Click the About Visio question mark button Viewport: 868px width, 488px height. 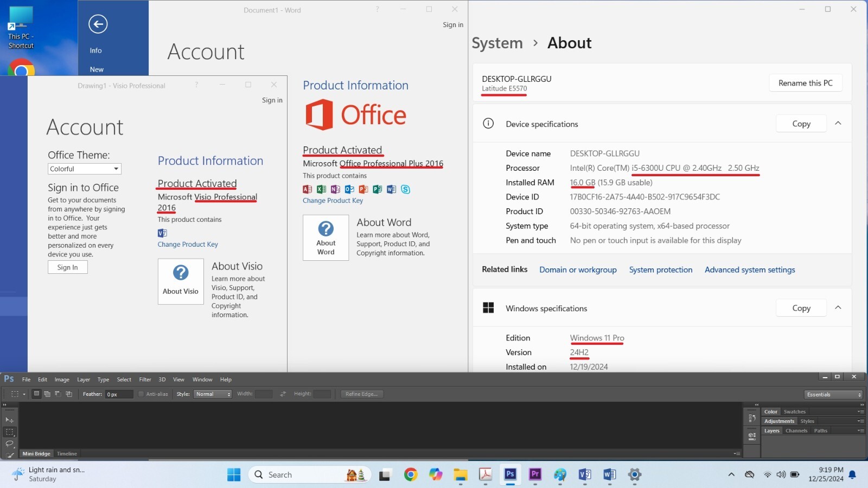tap(181, 281)
